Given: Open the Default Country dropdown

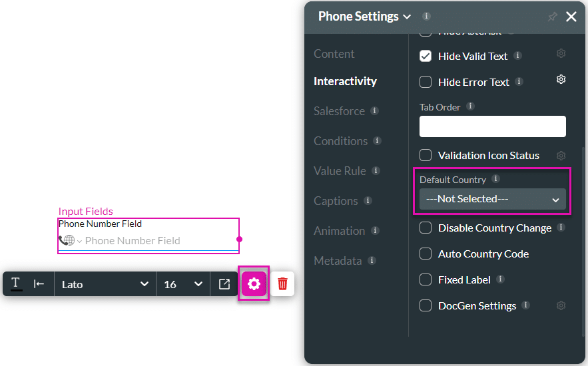Looking at the screenshot, I should point(492,199).
